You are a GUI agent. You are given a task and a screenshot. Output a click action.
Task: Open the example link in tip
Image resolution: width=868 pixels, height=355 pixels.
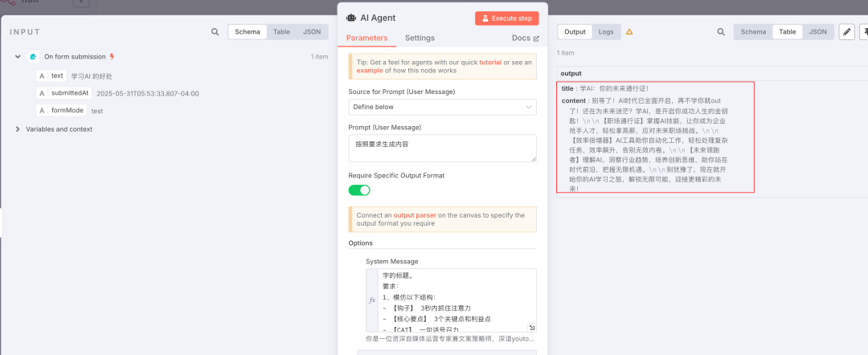click(369, 71)
